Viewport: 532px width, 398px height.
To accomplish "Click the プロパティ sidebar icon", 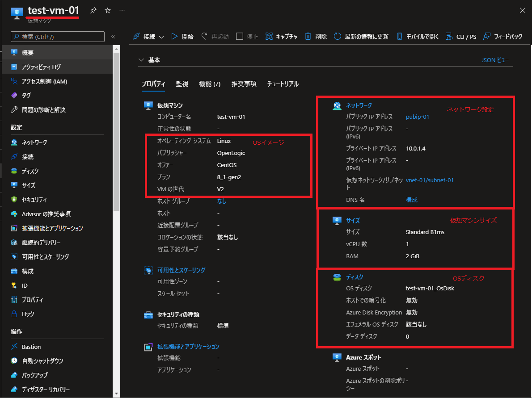I will tap(14, 300).
